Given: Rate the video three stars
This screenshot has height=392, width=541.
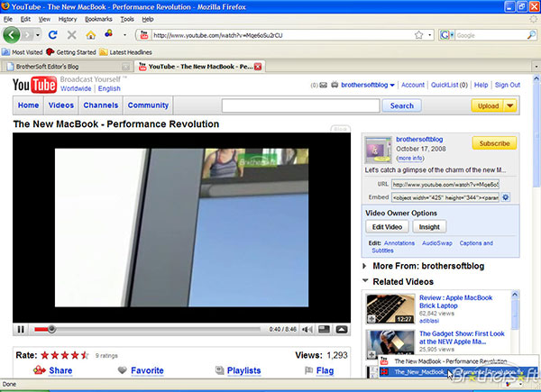Looking at the screenshot, I should (65, 355).
